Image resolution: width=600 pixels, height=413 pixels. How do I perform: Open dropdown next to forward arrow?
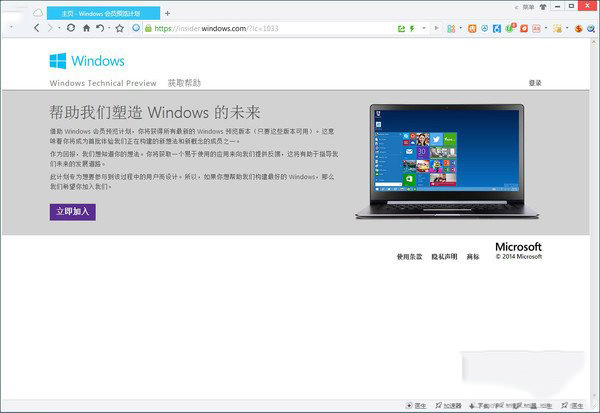(59, 28)
